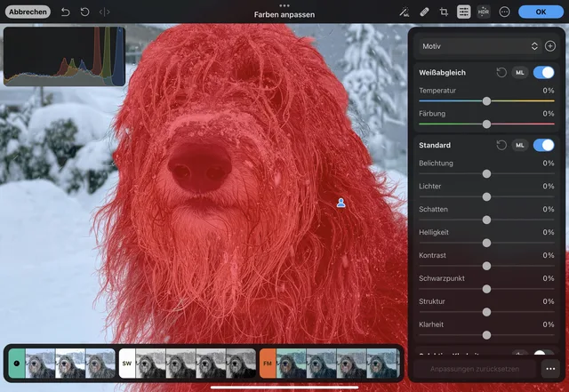
Task: Expand the SW black-and-white preset group
Action: tap(127, 364)
